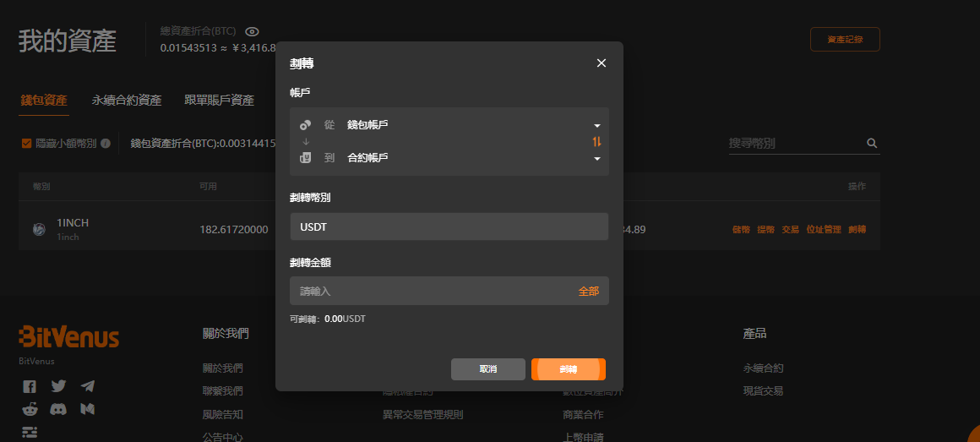
Task: Click the search magnifier icon
Action: click(x=872, y=143)
